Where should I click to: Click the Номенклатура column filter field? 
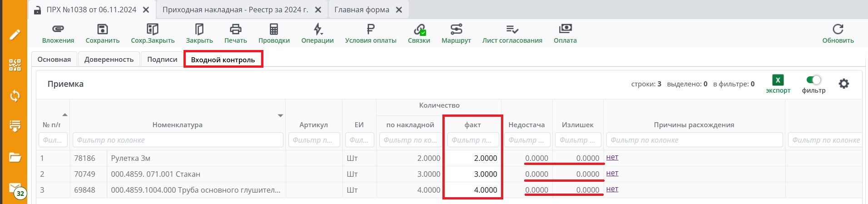pyautogui.click(x=178, y=140)
